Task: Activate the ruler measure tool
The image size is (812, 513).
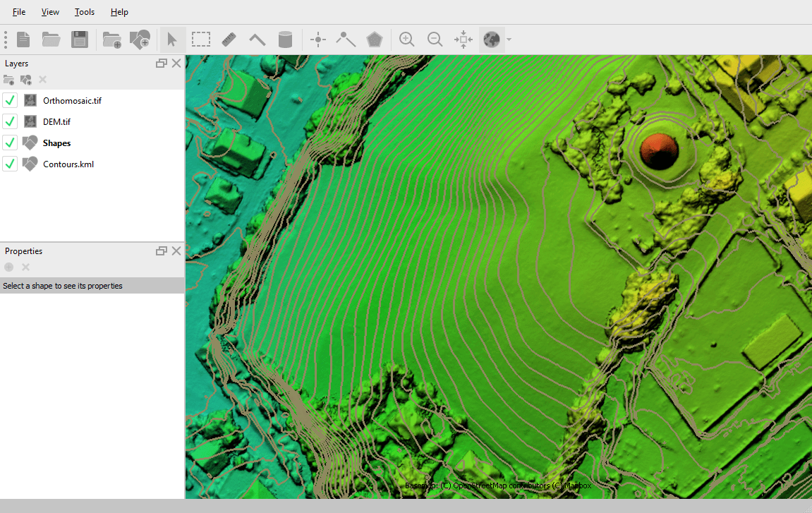Action: (229, 40)
